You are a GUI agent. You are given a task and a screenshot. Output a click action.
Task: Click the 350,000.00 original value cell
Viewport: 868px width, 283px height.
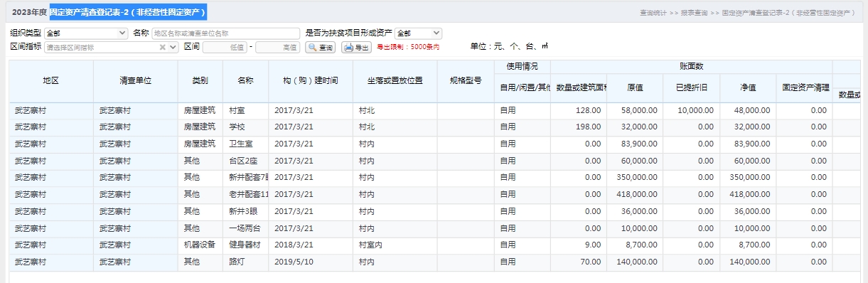coord(635,178)
